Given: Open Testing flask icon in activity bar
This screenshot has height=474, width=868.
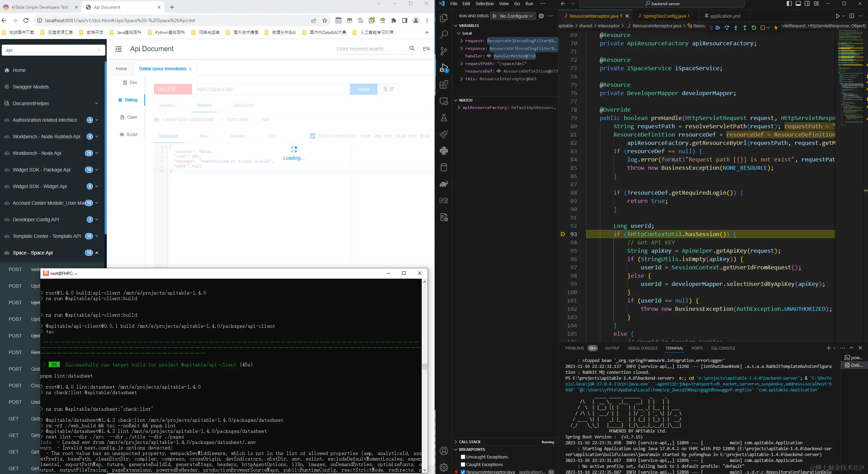Looking at the screenshot, I should point(444,118).
